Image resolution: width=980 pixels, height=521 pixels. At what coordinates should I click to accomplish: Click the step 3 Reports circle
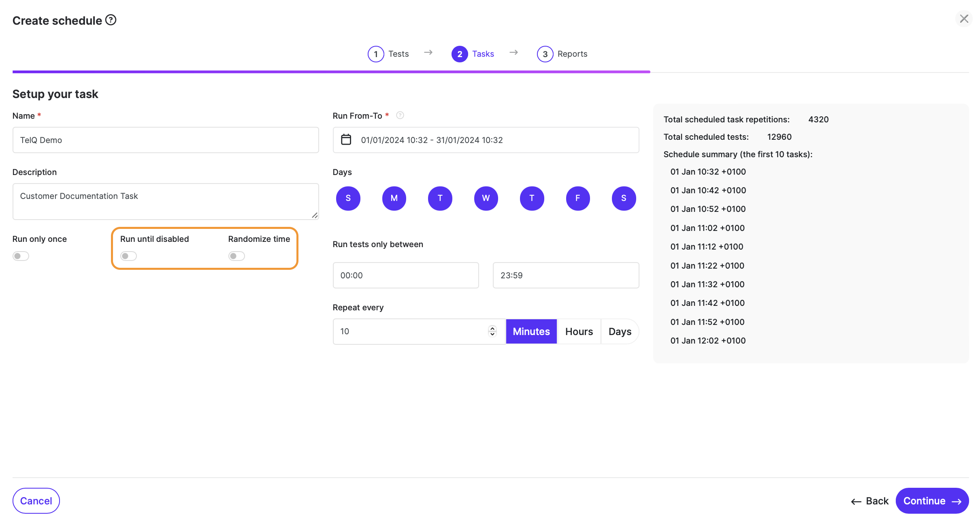[545, 54]
